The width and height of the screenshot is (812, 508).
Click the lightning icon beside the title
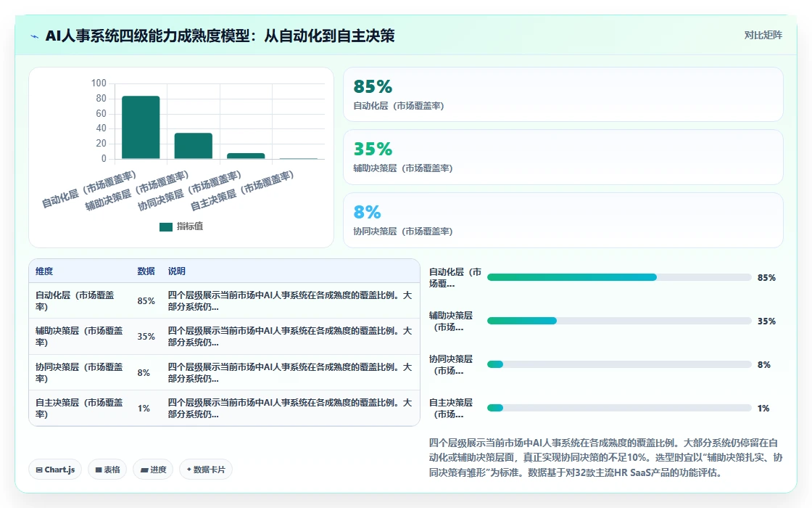pos(35,36)
